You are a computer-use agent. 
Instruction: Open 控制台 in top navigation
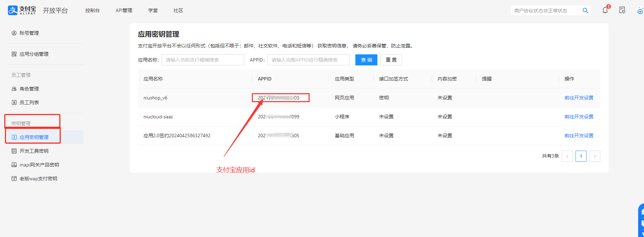click(93, 10)
